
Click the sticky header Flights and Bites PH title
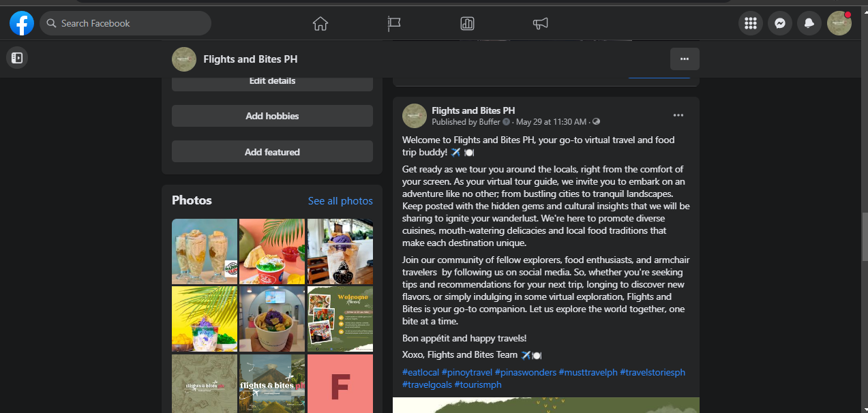[x=250, y=59]
